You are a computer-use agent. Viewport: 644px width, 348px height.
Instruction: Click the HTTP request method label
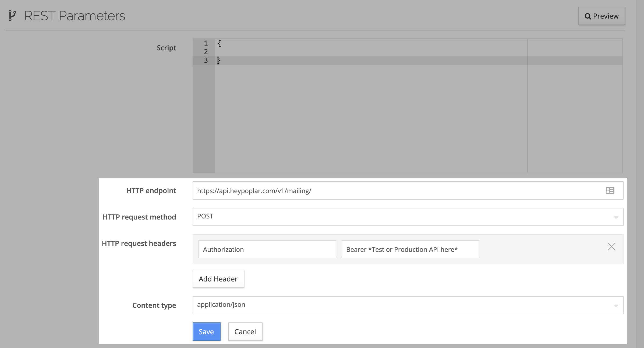(139, 217)
